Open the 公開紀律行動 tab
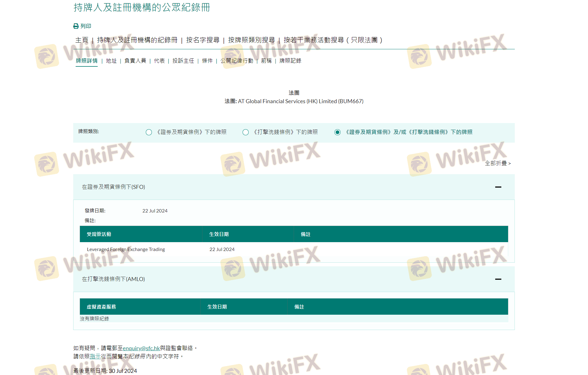588x375 pixels. 237,61
